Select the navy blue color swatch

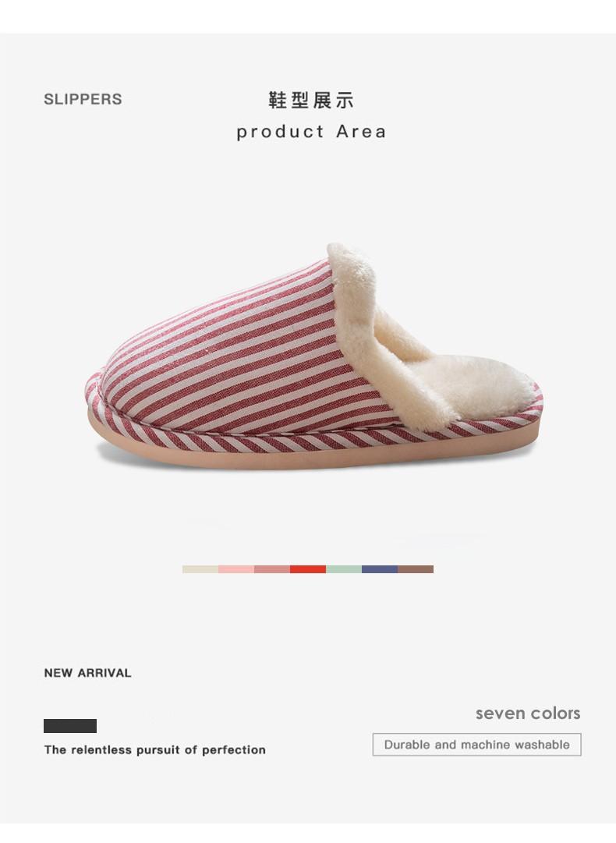pos(380,569)
